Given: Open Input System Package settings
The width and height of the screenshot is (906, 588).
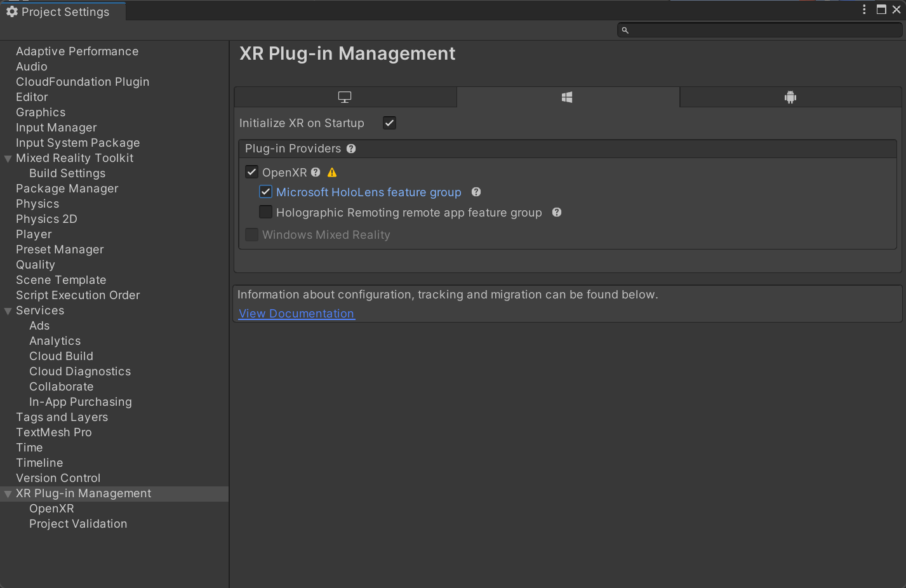Looking at the screenshot, I should point(77,143).
